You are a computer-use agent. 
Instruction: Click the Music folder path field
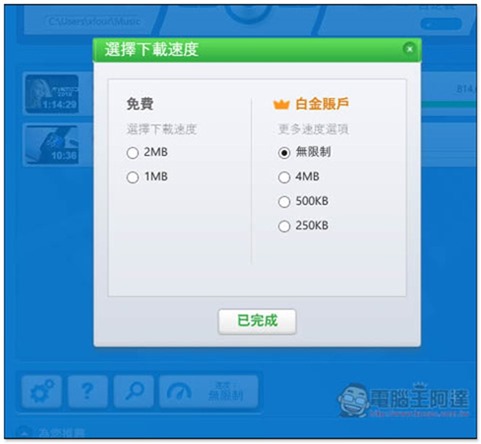(x=94, y=21)
